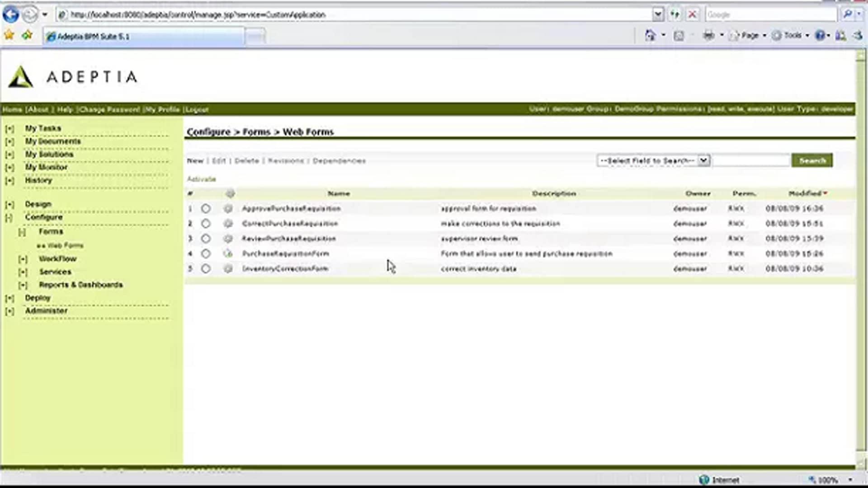The width and height of the screenshot is (868, 488).
Task: Open the Logout menu link
Action: click(x=198, y=109)
